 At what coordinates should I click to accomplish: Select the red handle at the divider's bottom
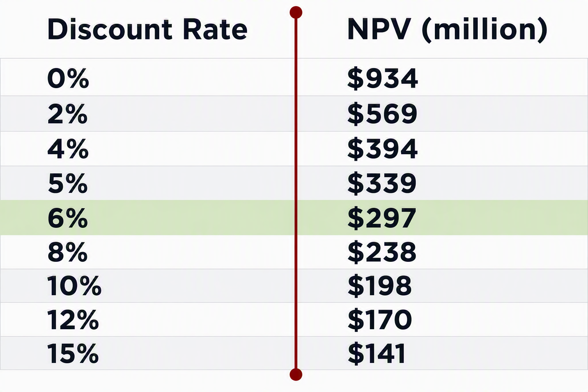pos(296,374)
